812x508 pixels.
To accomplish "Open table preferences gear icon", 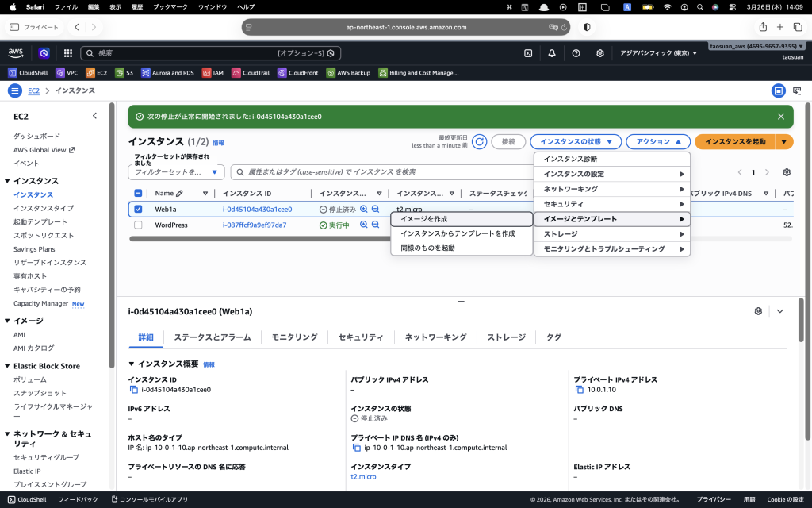I will (x=787, y=172).
